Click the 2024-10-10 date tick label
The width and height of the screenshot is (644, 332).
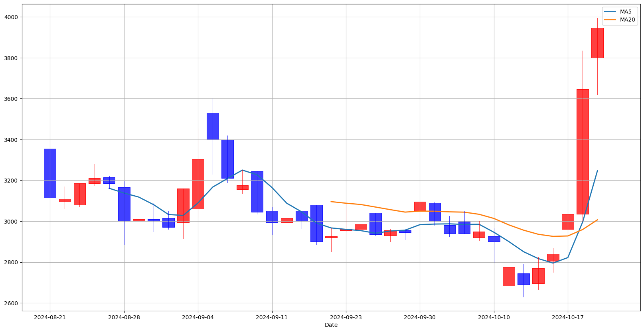coord(494,317)
